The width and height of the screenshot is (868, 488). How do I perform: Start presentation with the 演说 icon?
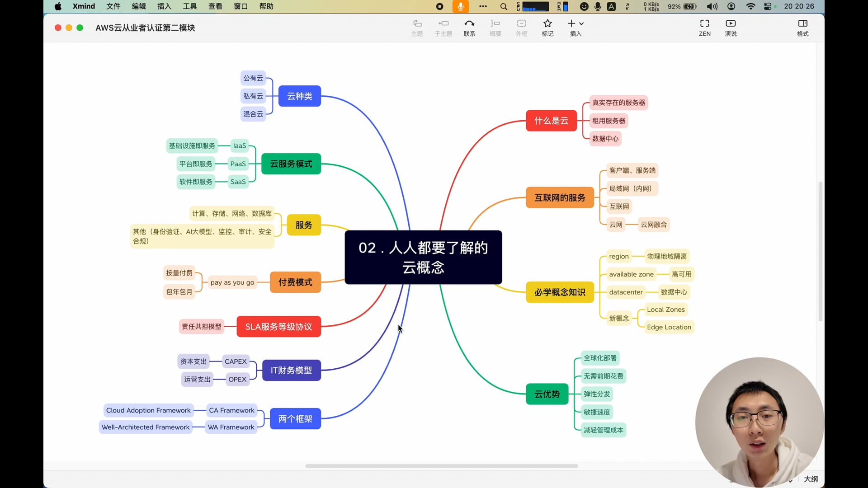731,27
